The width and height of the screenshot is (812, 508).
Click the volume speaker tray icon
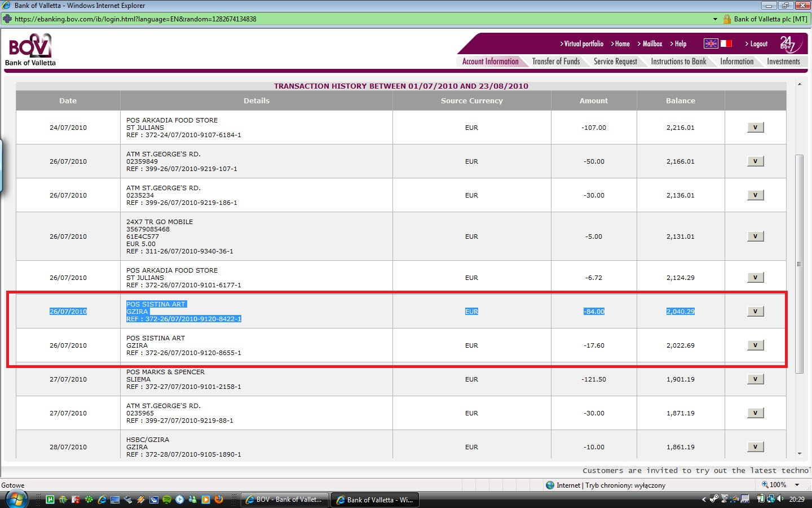click(780, 499)
